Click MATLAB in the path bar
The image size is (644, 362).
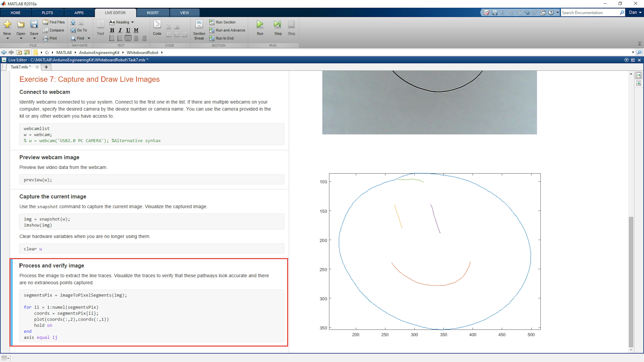pos(64,52)
